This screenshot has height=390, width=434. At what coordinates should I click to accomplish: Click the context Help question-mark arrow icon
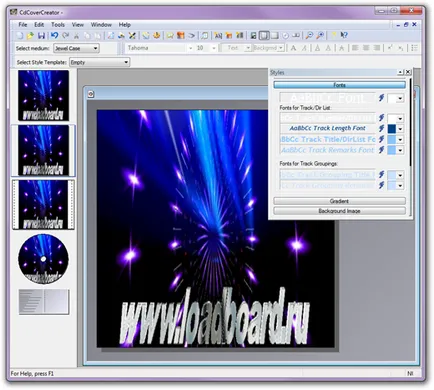point(344,35)
